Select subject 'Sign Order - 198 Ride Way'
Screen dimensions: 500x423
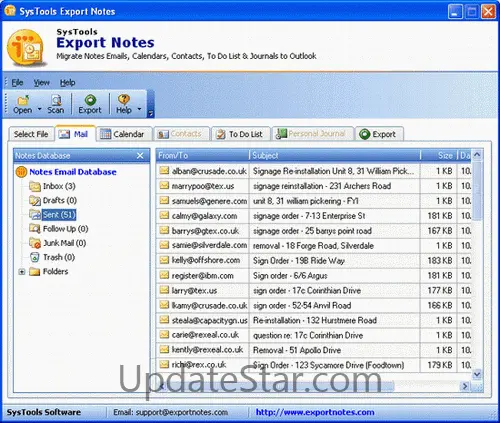[299, 261]
